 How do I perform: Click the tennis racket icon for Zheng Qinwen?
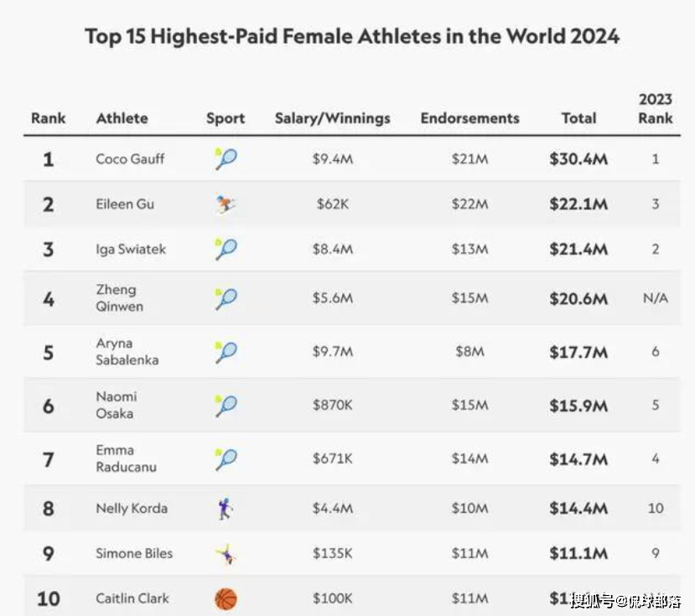(225, 298)
